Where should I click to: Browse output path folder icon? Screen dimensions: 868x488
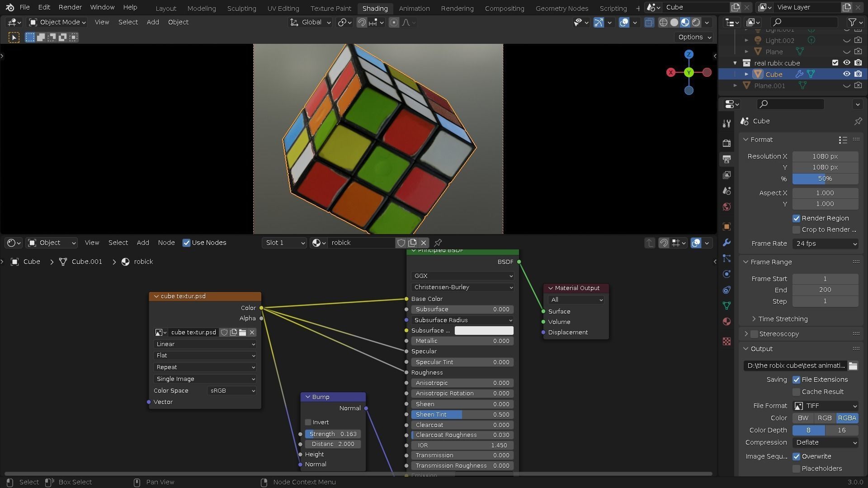coord(853,366)
